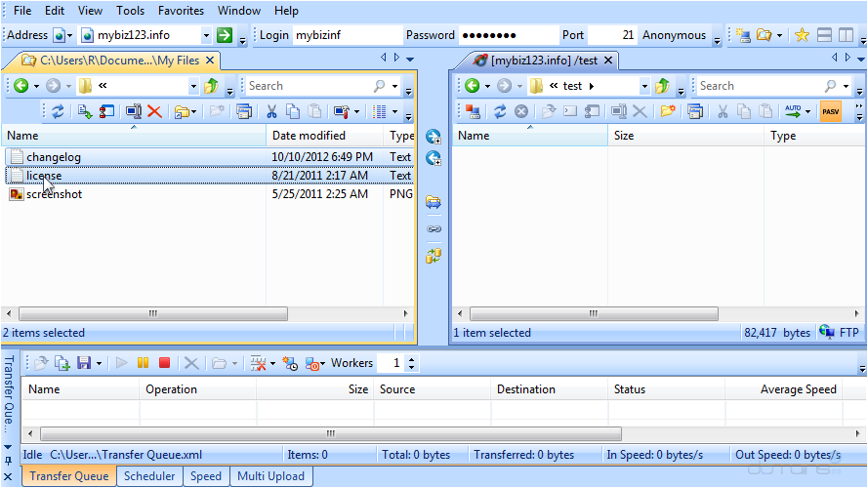Toggle PASV passive mode button

tap(830, 112)
